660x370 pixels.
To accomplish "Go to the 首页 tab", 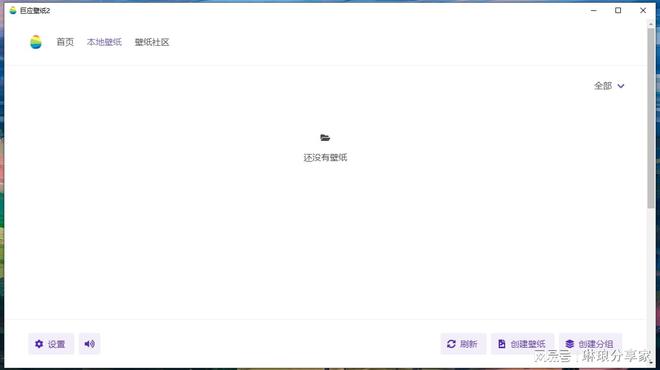I will 65,42.
